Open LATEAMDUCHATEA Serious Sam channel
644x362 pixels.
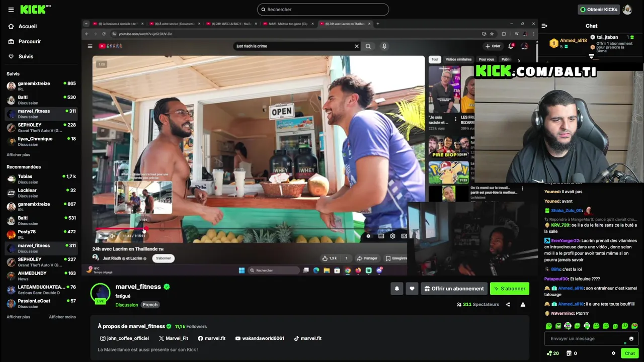[x=41, y=290]
